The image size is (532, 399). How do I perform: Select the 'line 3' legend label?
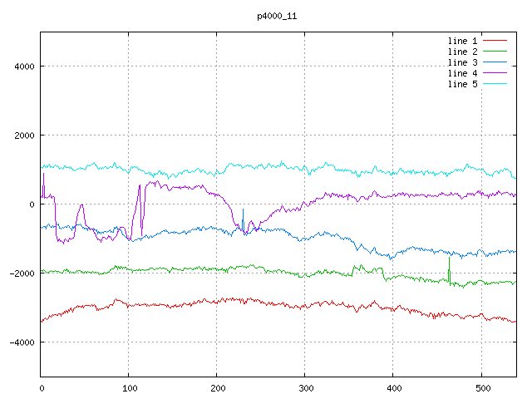463,62
